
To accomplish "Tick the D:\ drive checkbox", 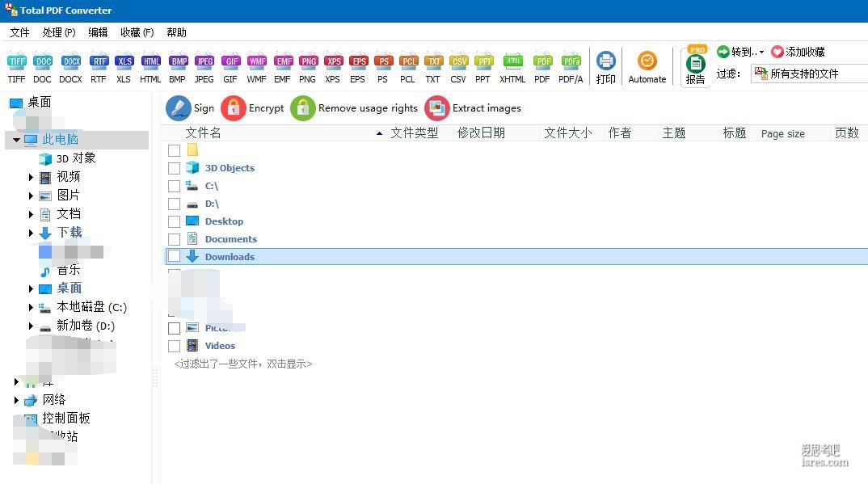I will pyautogui.click(x=174, y=204).
